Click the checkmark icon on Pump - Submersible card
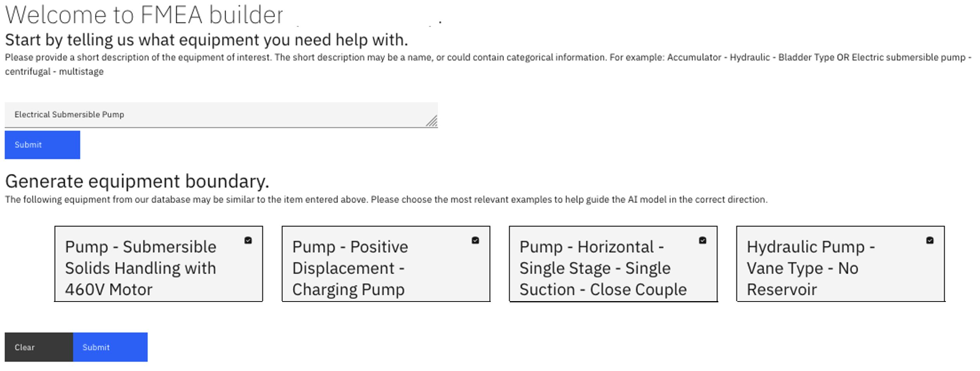This screenshot has width=980, height=371. point(248,241)
